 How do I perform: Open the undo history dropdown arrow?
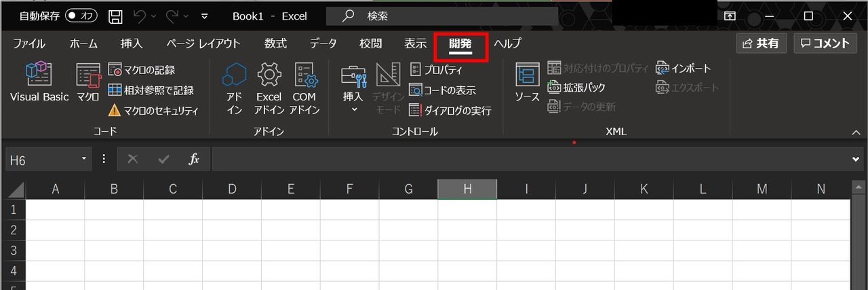tap(154, 16)
